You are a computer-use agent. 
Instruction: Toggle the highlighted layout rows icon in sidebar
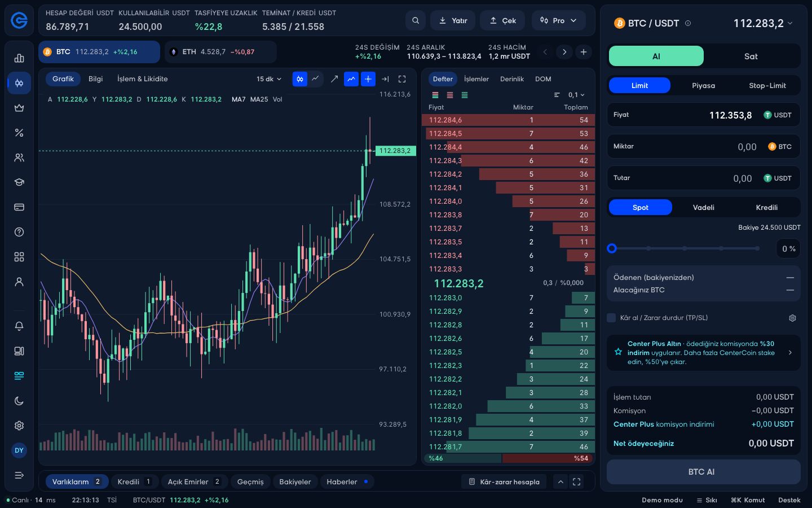point(19,376)
